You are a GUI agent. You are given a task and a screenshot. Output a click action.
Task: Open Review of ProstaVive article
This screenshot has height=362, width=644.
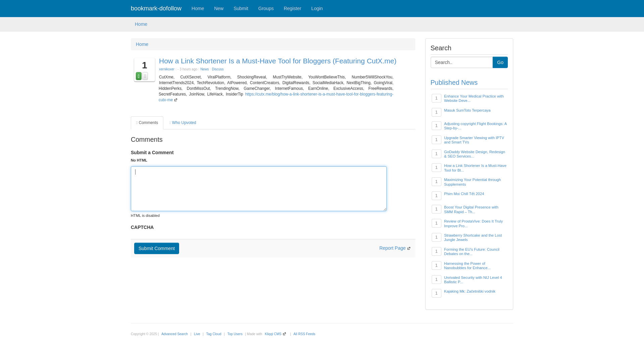[x=473, y=224]
